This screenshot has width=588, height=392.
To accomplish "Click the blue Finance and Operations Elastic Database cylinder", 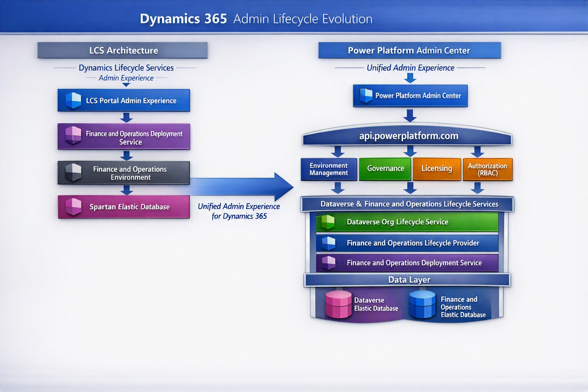I will 422,304.
